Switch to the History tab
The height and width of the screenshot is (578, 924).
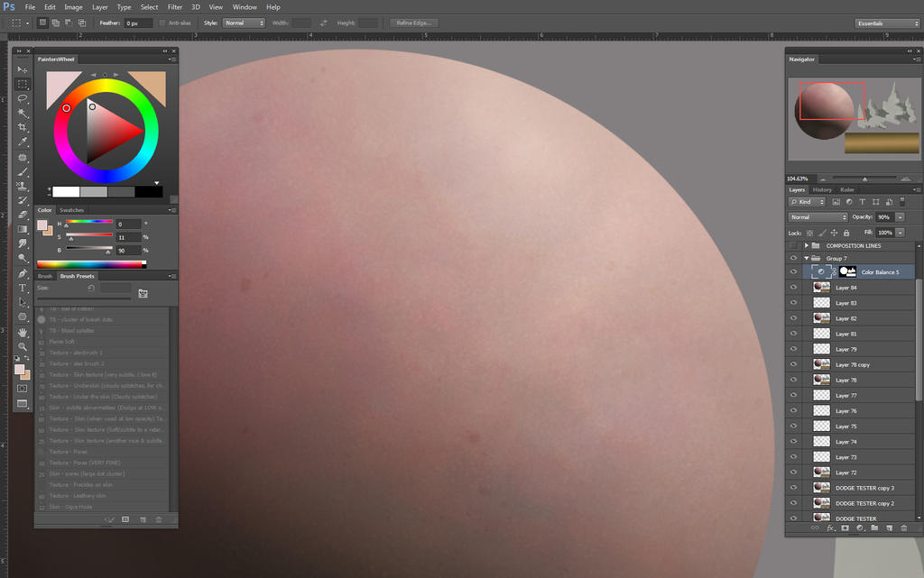(822, 189)
